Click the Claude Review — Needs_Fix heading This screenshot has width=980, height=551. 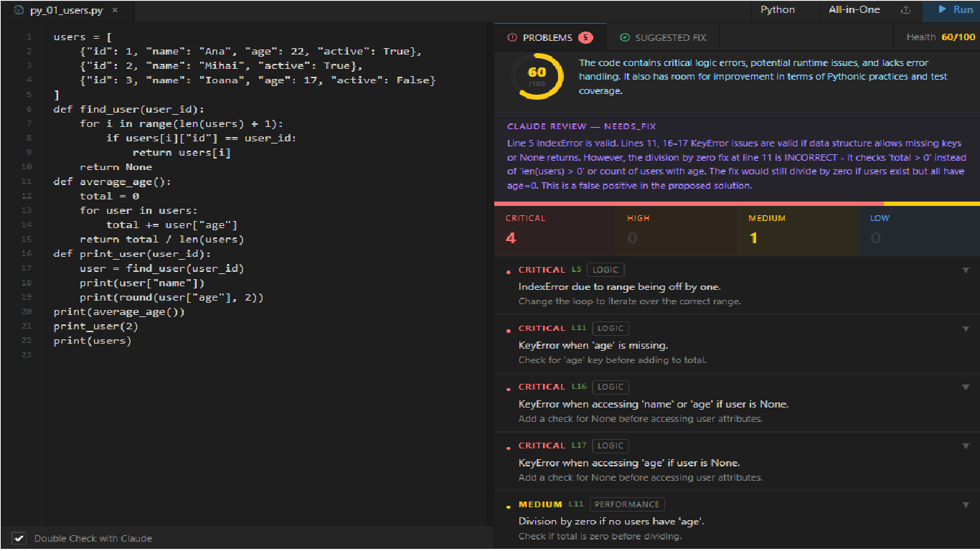click(581, 126)
